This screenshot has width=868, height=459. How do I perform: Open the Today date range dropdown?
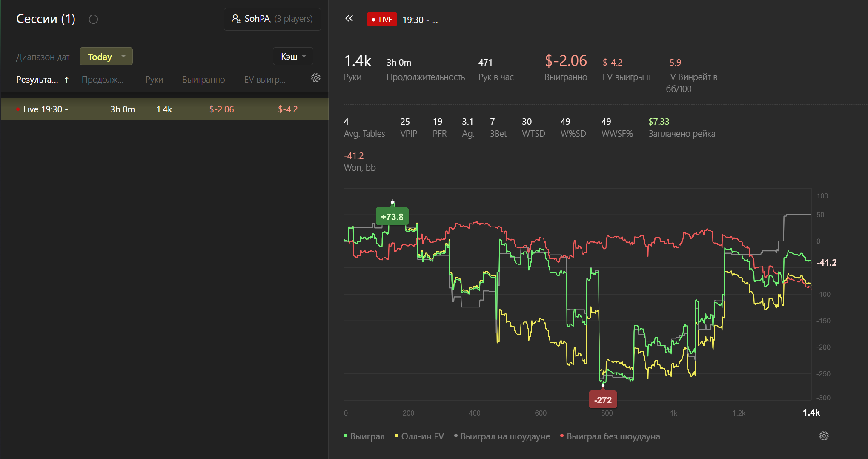coord(106,57)
